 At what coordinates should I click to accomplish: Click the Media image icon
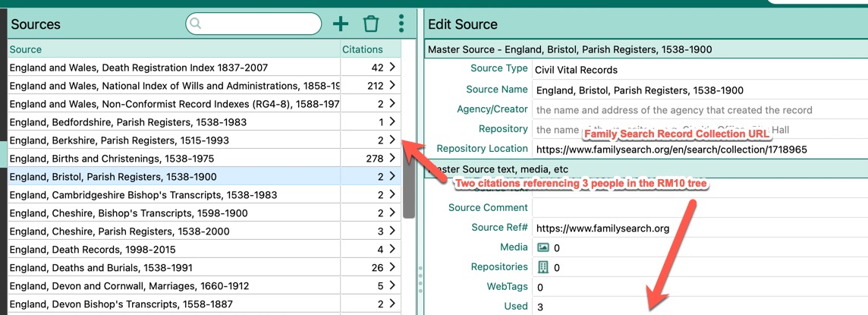[542, 247]
